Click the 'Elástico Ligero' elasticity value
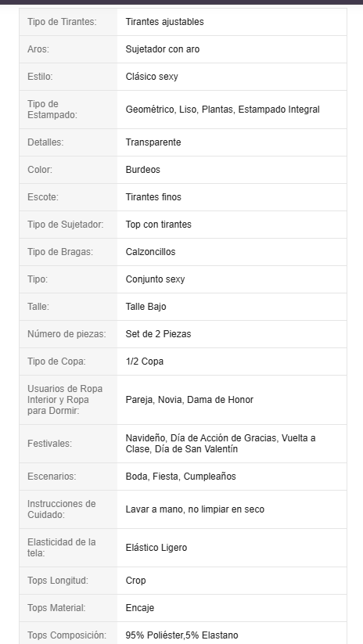The height and width of the screenshot is (644, 363). [x=156, y=548]
